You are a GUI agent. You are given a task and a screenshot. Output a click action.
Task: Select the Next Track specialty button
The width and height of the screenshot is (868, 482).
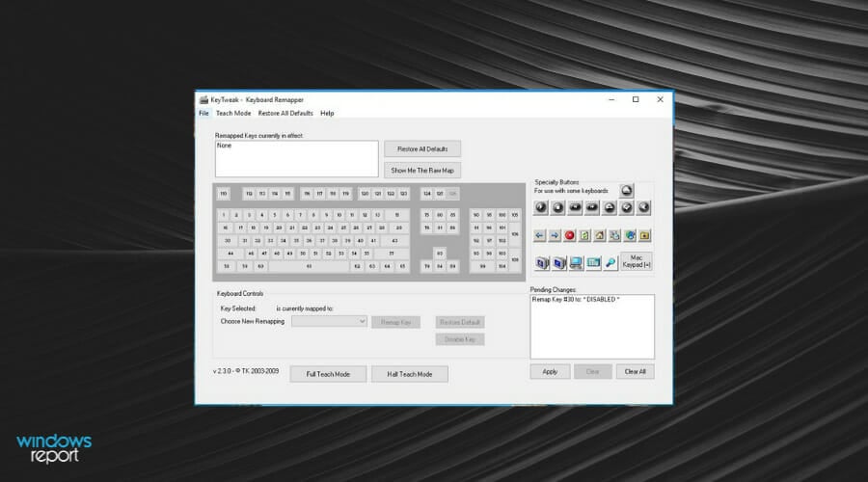click(x=592, y=207)
